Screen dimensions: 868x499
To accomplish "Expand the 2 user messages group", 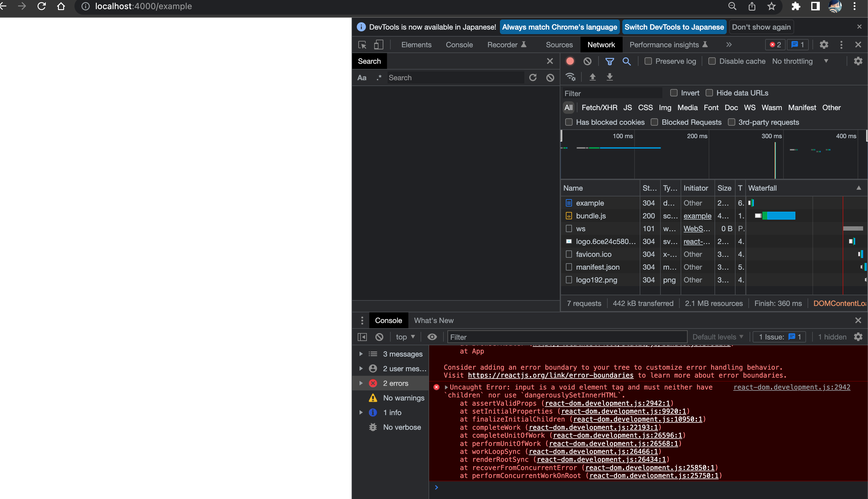I will [361, 368].
